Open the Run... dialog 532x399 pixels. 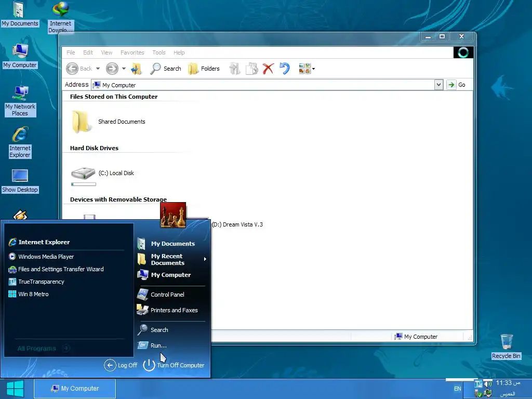click(x=152, y=345)
